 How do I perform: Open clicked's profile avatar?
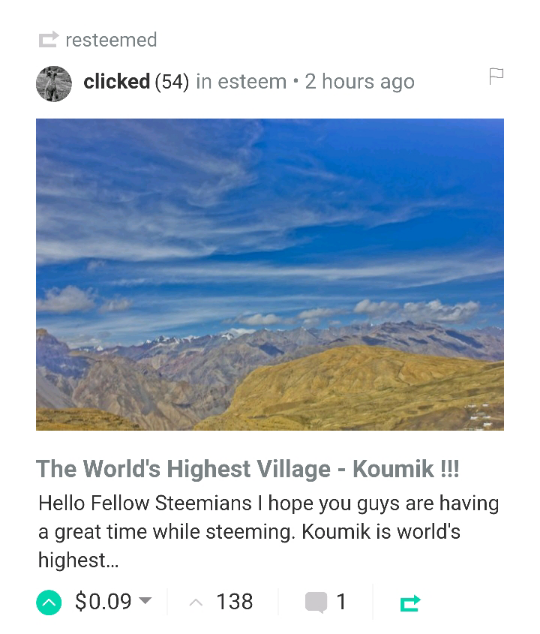54,84
